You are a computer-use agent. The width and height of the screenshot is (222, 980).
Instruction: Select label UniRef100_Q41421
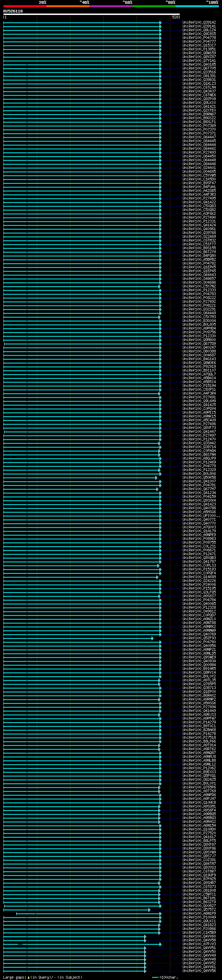tap(199, 106)
